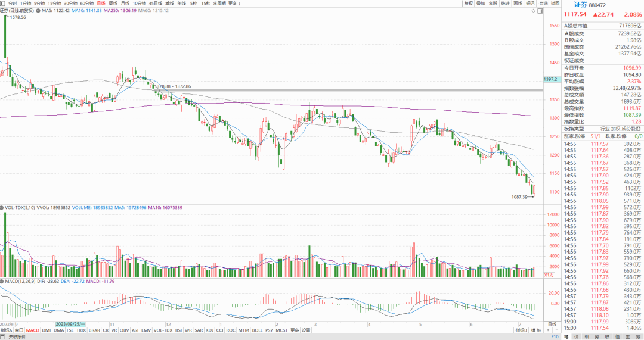Click the -自选 watchlist button
Viewport: 644px width, 340px height.
(x=543, y=4)
